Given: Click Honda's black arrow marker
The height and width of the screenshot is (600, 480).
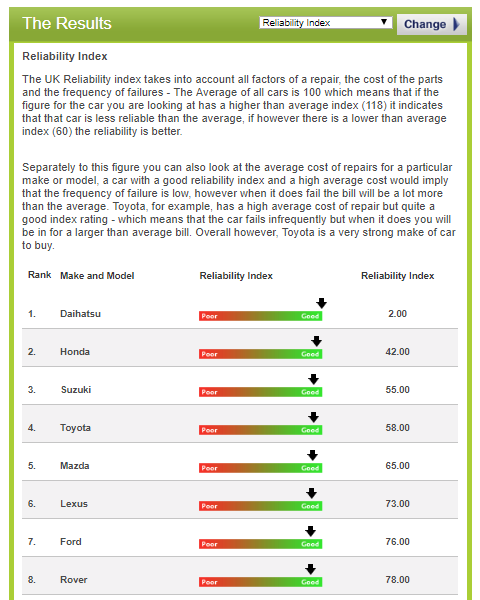Looking at the screenshot, I should pos(316,341).
